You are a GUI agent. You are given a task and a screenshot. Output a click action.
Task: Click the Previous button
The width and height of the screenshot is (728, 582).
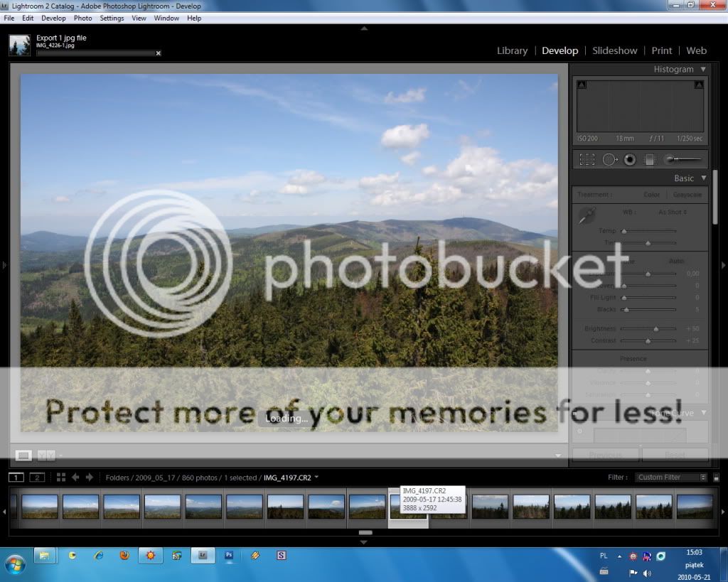606,455
